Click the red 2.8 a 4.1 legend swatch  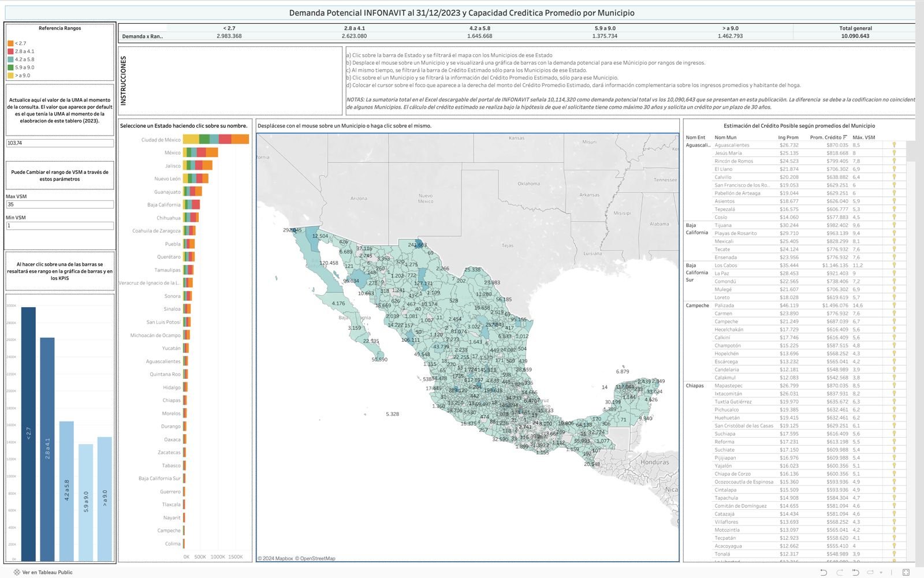click(x=10, y=51)
